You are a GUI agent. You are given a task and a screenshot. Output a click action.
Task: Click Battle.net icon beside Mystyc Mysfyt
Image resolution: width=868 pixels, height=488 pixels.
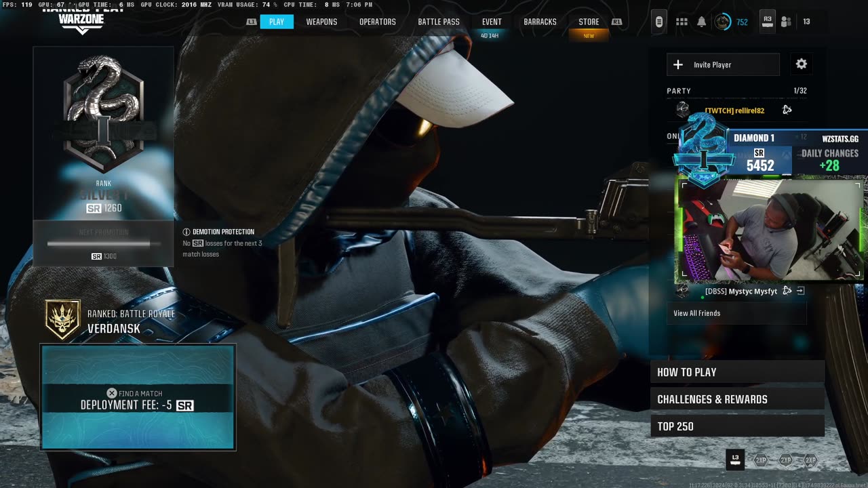(787, 291)
